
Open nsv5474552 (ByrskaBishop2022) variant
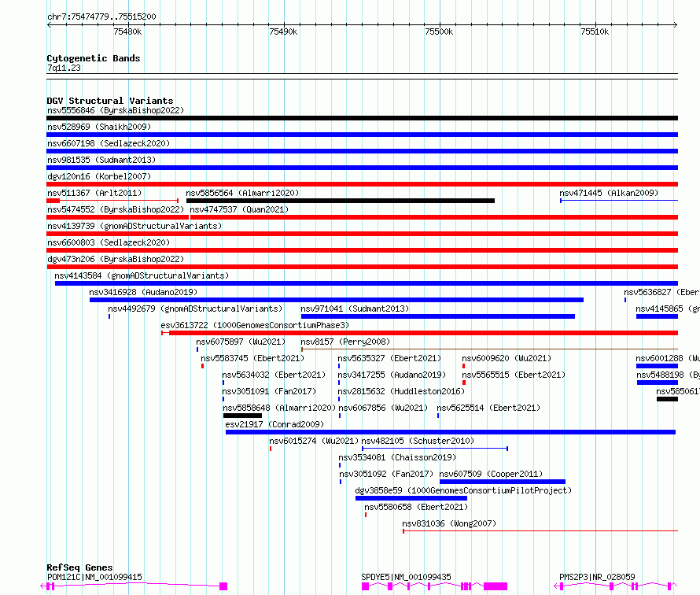pyautogui.click(x=116, y=209)
